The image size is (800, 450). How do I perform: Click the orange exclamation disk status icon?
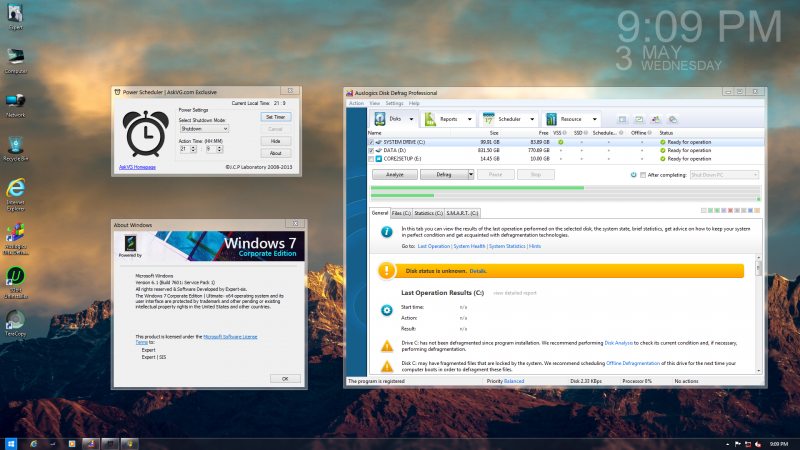click(386, 270)
